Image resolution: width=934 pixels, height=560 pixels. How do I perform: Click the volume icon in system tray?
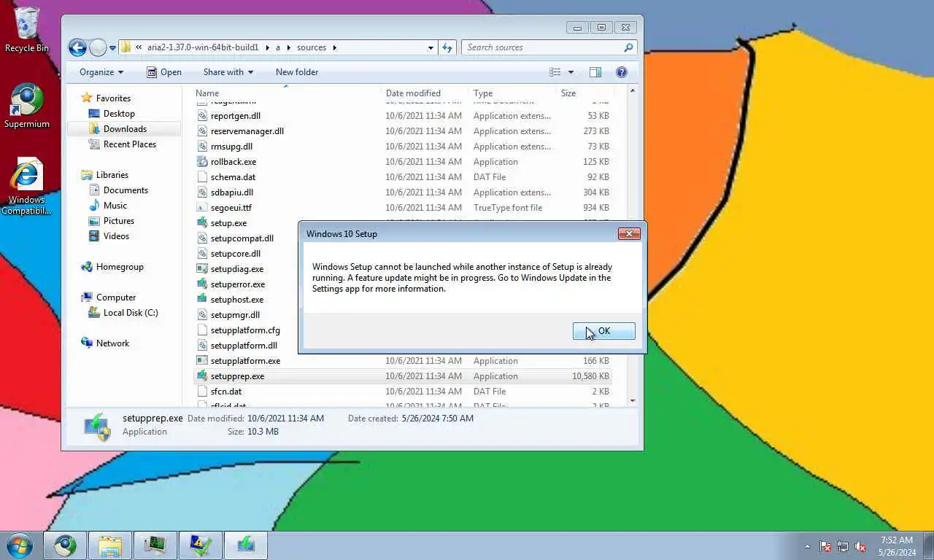860,546
